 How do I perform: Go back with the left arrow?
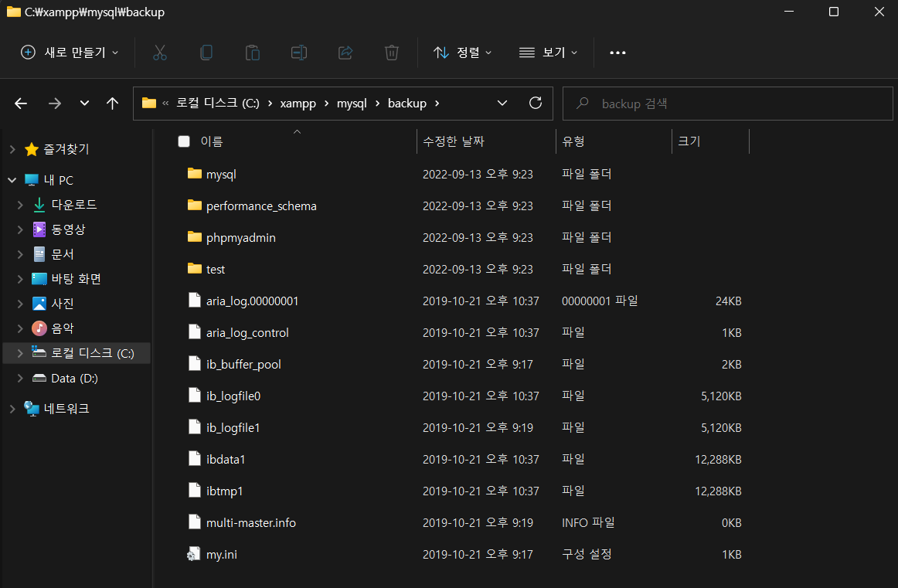(x=21, y=103)
